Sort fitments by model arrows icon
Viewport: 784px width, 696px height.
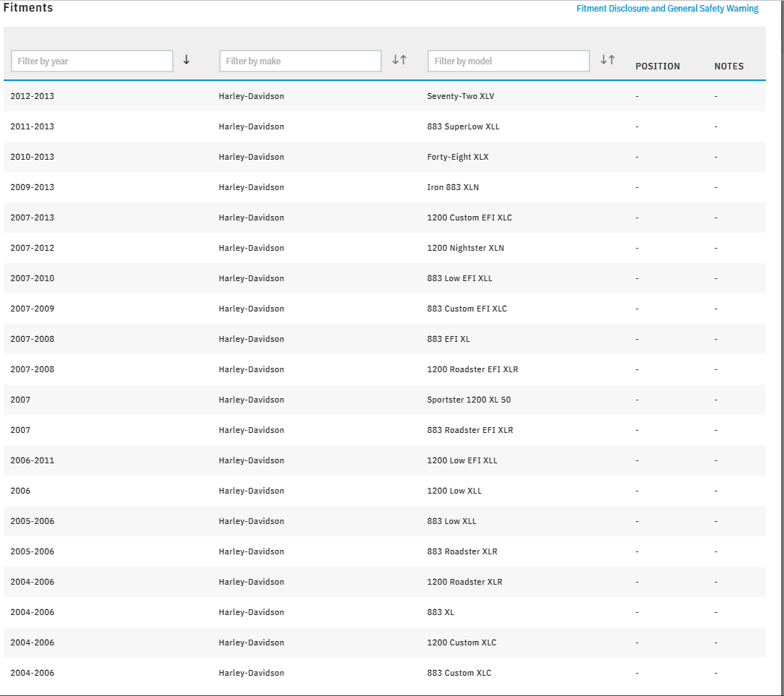tap(608, 60)
